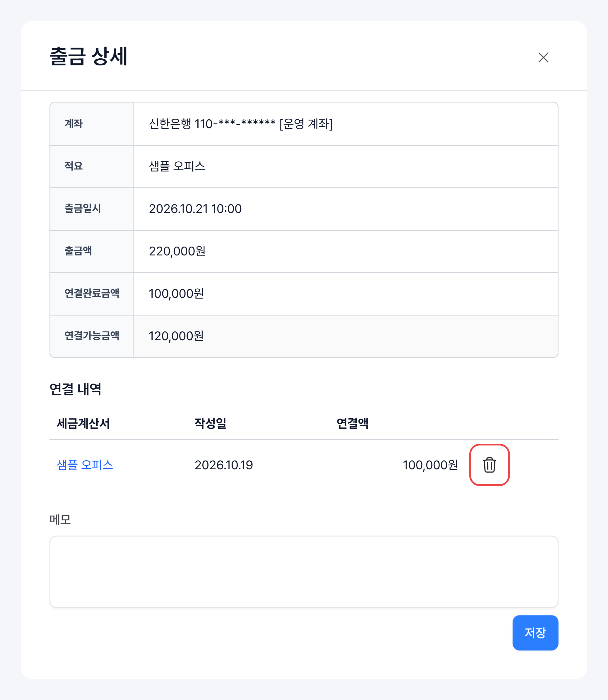Open the 샘플 오피스 tax invoice link
Image resolution: width=608 pixels, height=700 pixels.
[x=85, y=465]
